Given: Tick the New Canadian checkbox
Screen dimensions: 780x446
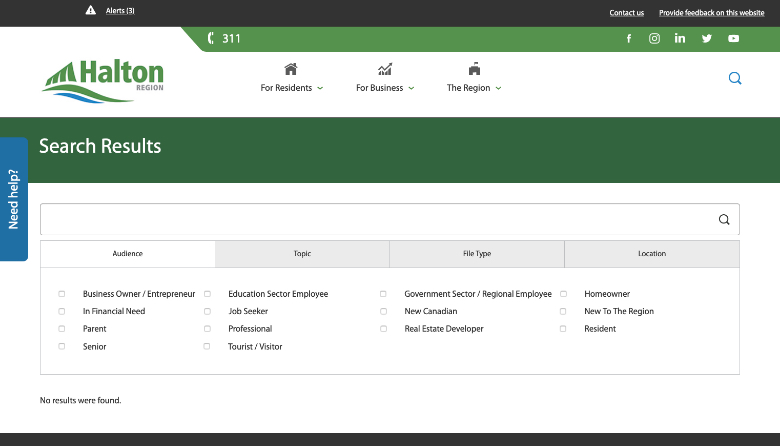Looking at the screenshot, I should [x=383, y=311].
